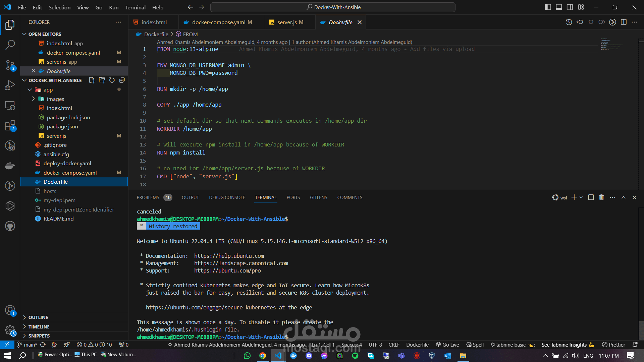Toggle the bottom panel layout button
The height and width of the screenshot is (362, 644).
pyautogui.click(x=559, y=7)
